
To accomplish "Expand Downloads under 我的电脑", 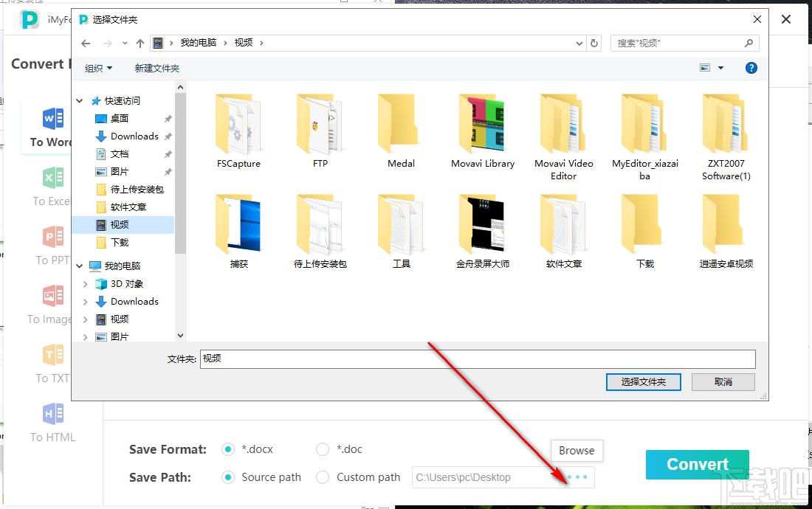I will click(x=86, y=302).
